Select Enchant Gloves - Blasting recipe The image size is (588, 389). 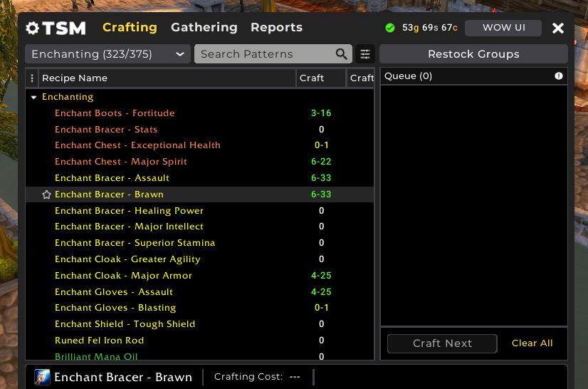click(199, 308)
